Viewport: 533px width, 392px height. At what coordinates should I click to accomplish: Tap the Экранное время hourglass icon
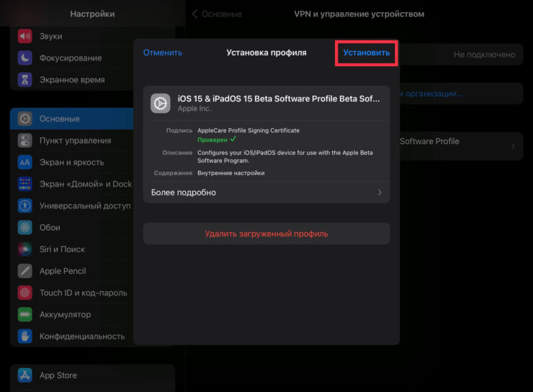[x=25, y=80]
